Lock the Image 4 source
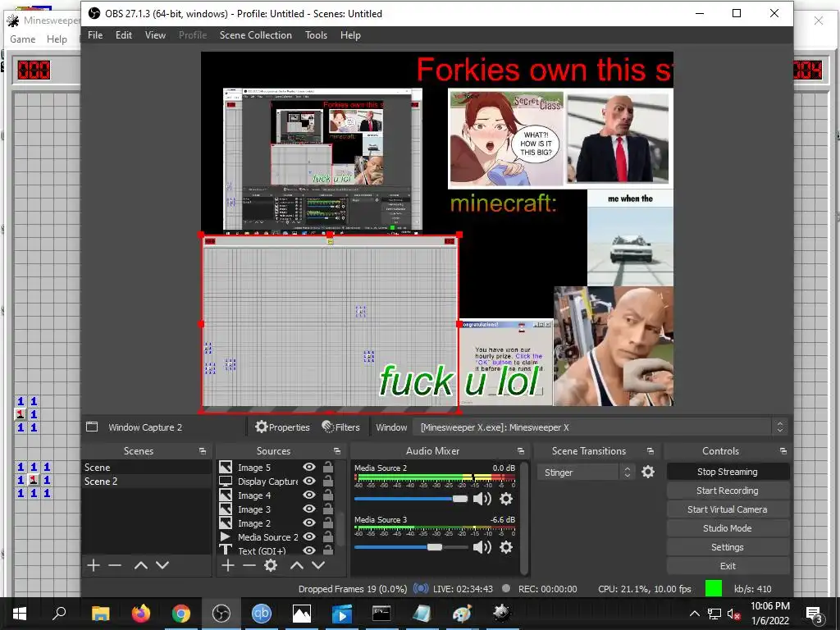This screenshot has height=630, width=840. pos(328,495)
